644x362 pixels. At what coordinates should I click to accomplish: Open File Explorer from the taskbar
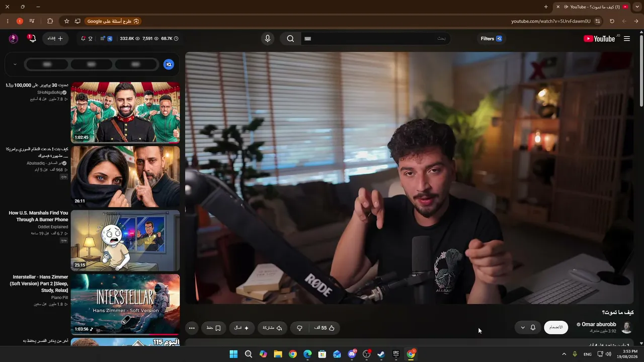(x=278, y=354)
